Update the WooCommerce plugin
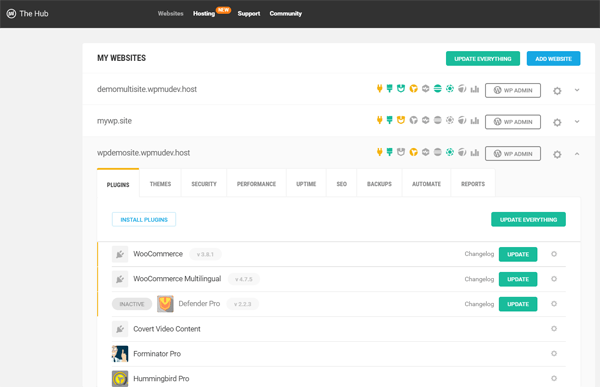Image resolution: width=600 pixels, height=387 pixels. pyautogui.click(x=518, y=254)
